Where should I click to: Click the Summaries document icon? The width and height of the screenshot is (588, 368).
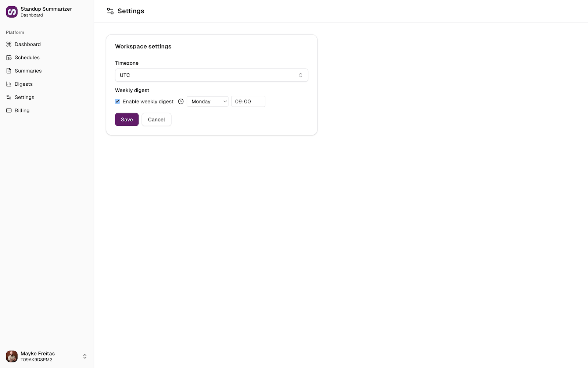coord(9,71)
